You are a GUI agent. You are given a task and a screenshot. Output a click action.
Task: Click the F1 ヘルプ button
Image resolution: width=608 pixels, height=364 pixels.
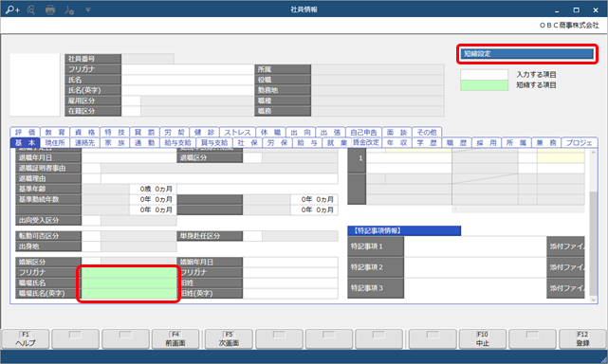[x=26, y=339]
